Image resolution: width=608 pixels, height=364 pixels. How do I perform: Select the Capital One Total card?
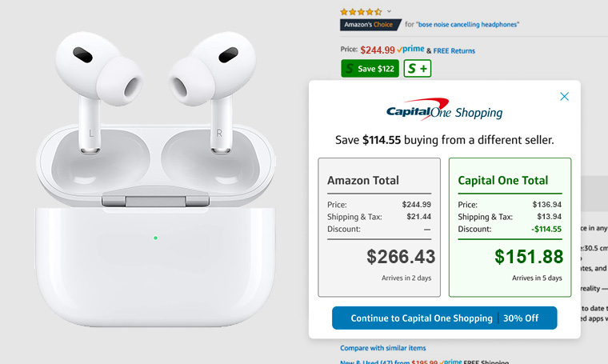tap(510, 227)
